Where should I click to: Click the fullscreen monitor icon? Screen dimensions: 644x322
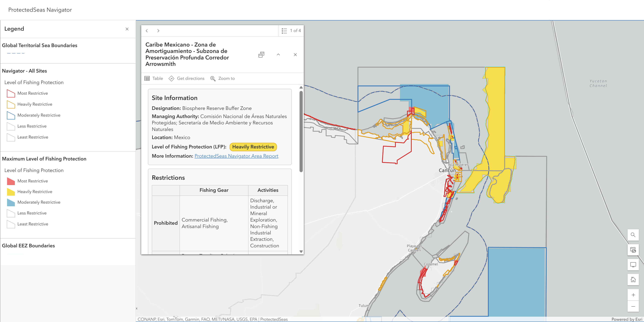633,264
